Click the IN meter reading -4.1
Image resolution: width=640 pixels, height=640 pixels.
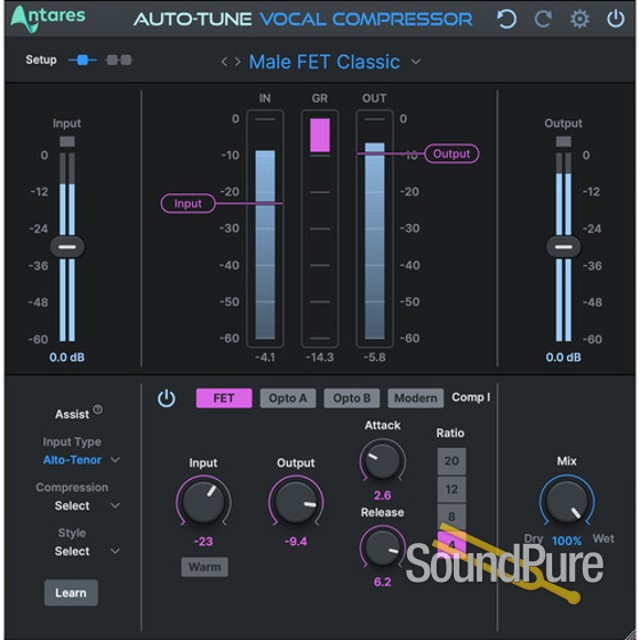[265, 357]
